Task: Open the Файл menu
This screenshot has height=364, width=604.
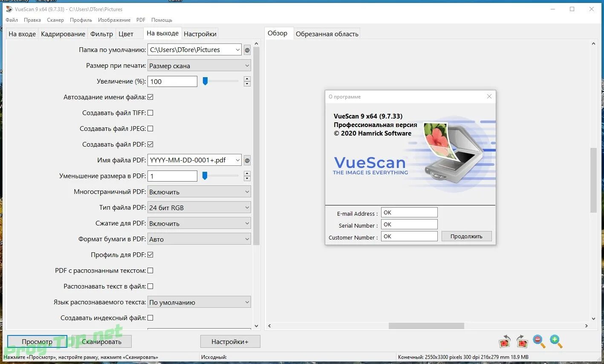Action: (x=12, y=20)
